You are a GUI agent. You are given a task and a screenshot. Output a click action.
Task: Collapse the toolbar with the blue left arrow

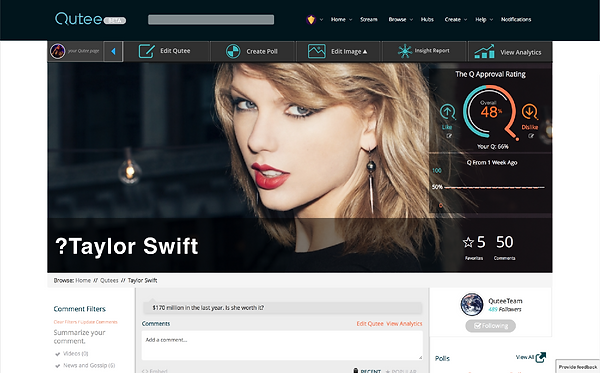coord(113,51)
